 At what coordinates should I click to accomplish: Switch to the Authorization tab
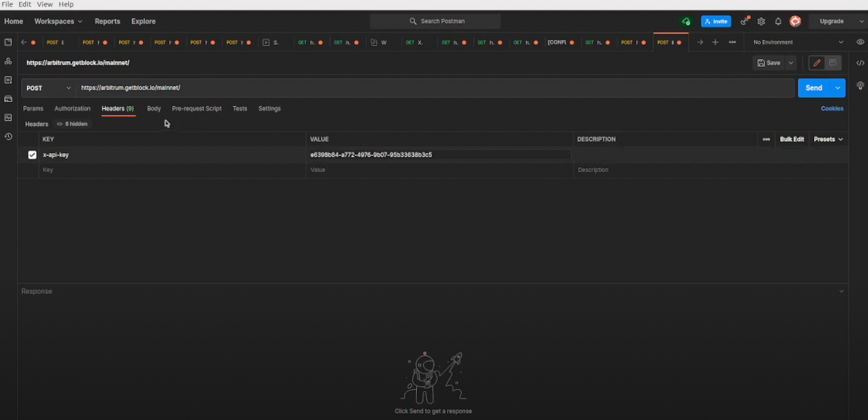click(x=72, y=109)
